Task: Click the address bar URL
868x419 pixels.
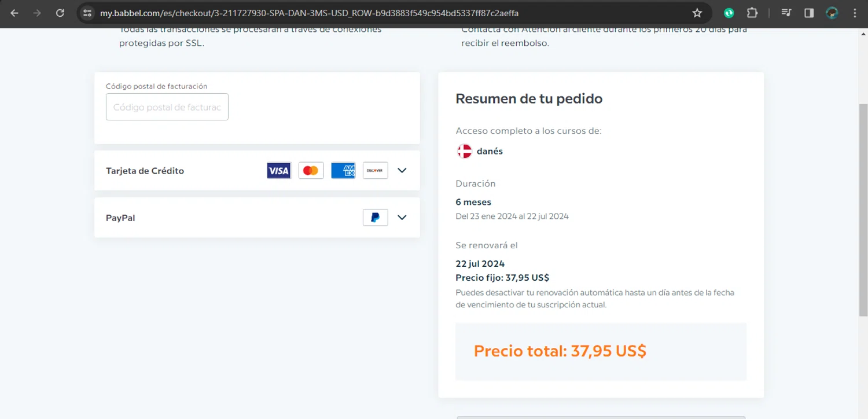Action: (309, 13)
